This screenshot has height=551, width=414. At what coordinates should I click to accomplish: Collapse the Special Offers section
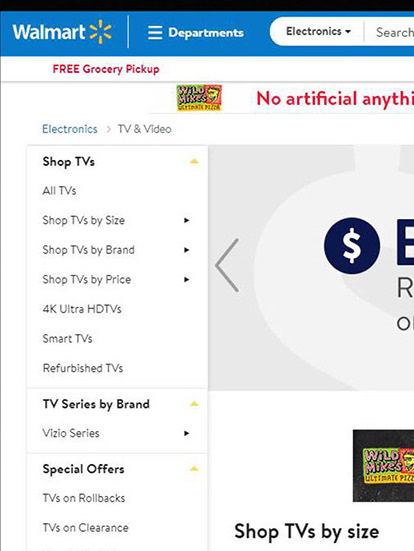pyautogui.click(x=194, y=469)
